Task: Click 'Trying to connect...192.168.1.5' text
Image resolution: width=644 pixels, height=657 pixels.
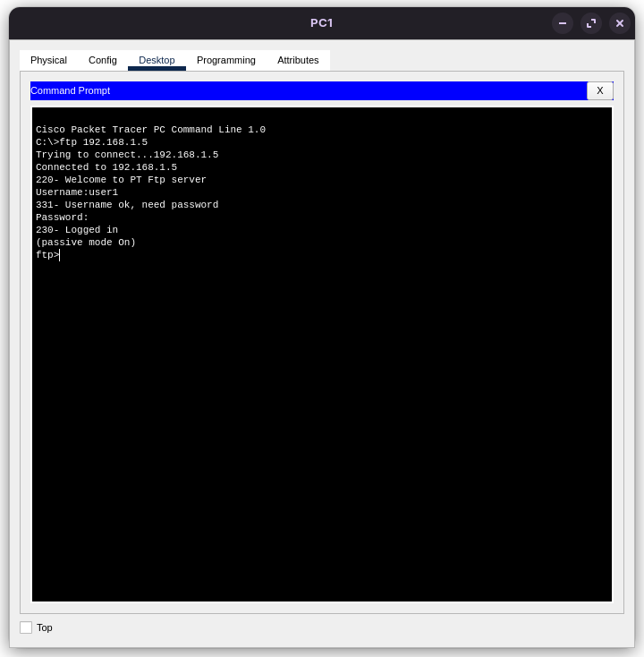Action: point(127,155)
